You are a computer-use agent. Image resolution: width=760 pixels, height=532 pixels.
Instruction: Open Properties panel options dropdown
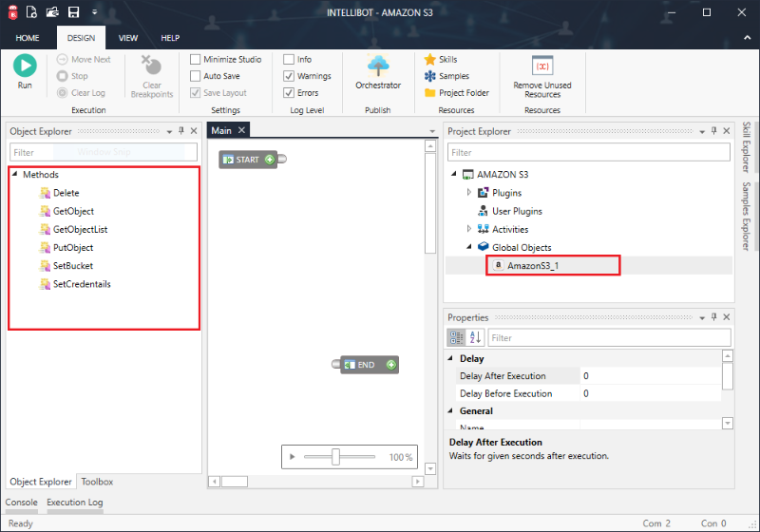[702, 318]
